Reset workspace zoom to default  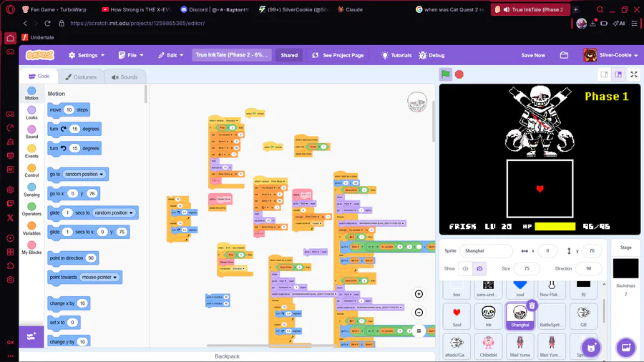(419, 331)
